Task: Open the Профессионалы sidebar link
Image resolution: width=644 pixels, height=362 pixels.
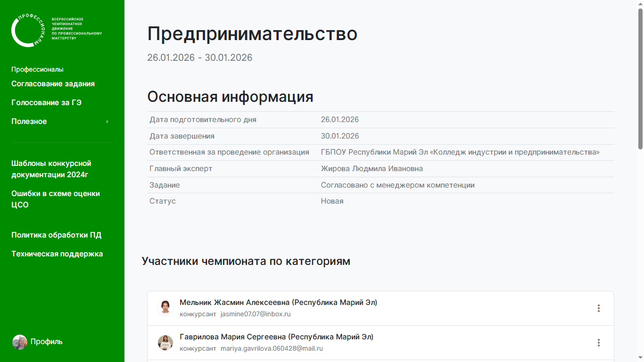Action: click(37, 69)
